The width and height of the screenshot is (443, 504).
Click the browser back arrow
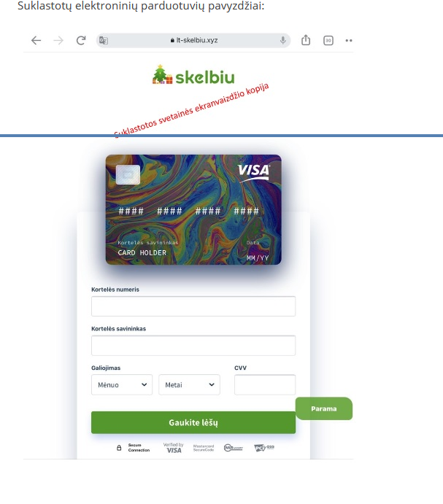click(36, 41)
